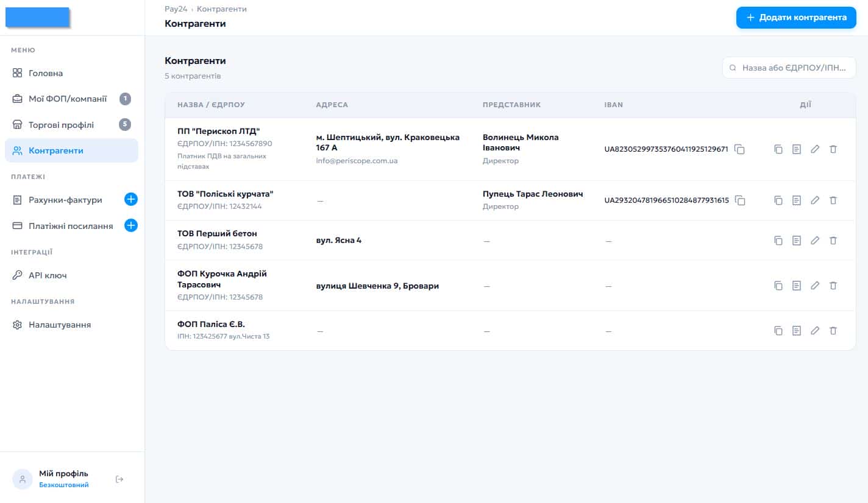Copy IBAN of ТОВ "Поліські курчата"
The height and width of the screenshot is (503, 868).
tap(739, 200)
